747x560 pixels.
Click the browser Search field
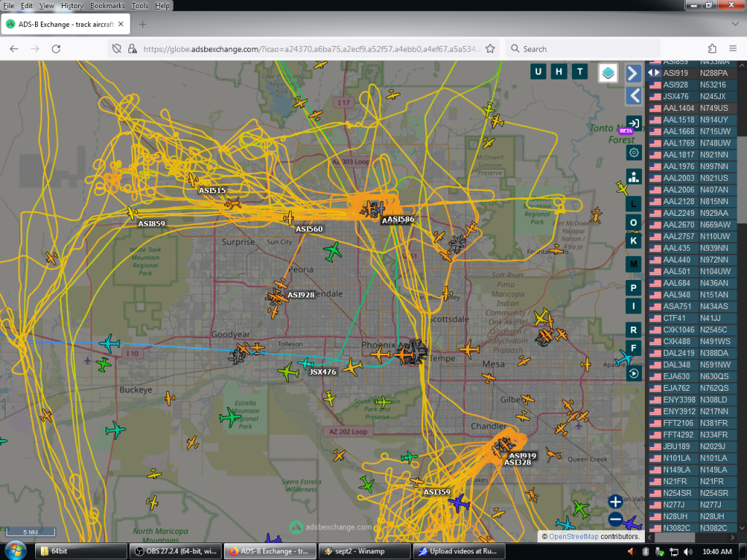[x=583, y=49]
